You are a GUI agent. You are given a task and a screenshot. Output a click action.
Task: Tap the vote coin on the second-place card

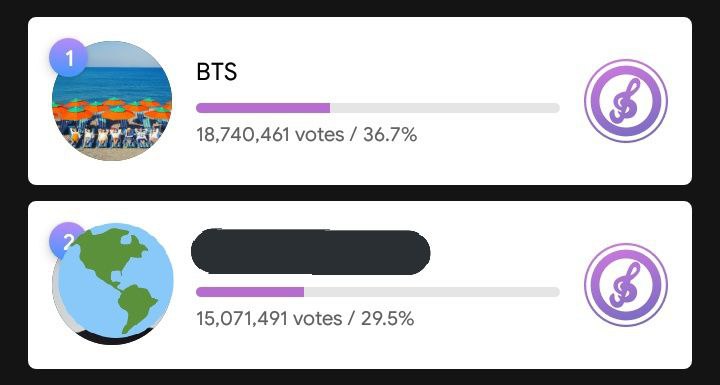(626, 285)
